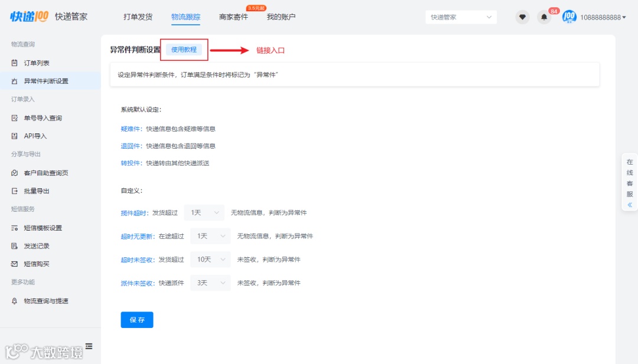Switch to 打单发货 tab
638x364 pixels.
[138, 17]
